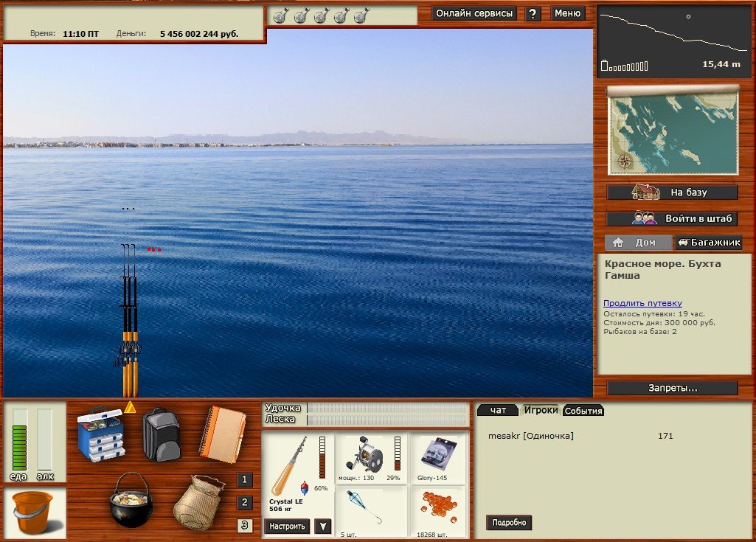The width and height of the screenshot is (756, 542).
Task: Expand the dropdown arrow beside Настроить
Action: click(322, 527)
